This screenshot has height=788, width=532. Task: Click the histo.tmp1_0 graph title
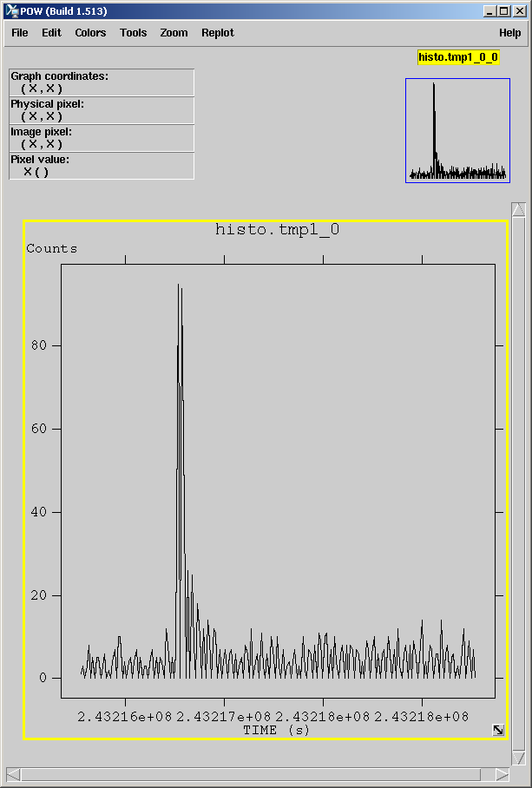pyautogui.click(x=278, y=230)
